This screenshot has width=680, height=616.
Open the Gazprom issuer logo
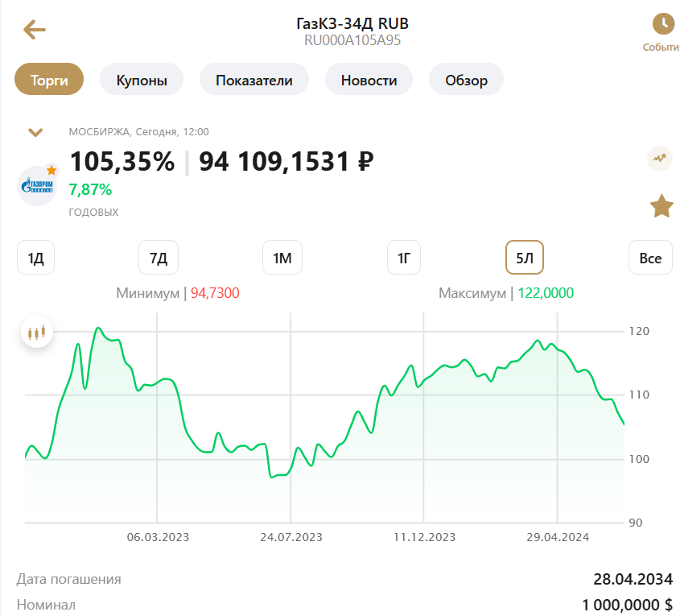37,186
